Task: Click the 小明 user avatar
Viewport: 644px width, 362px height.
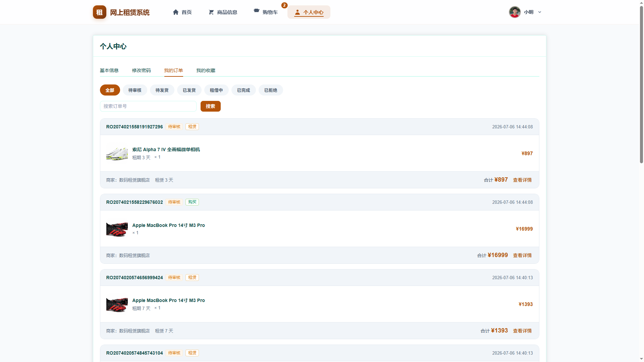Action: 515,12
